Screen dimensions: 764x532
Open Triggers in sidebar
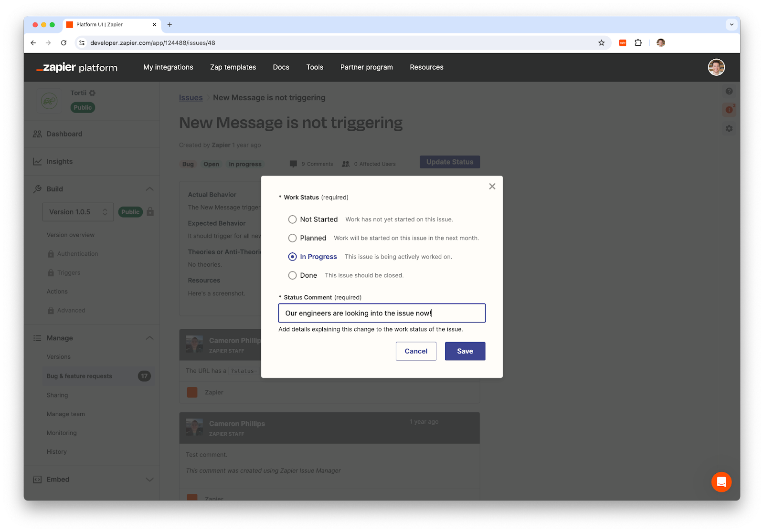(x=68, y=272)
